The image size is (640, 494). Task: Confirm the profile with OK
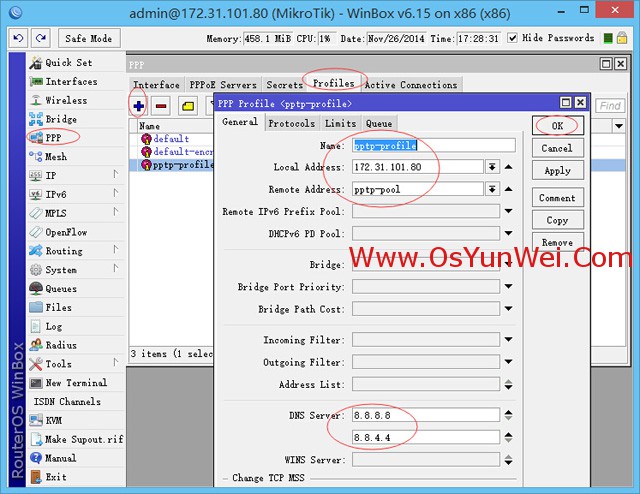tap(558, 126)
